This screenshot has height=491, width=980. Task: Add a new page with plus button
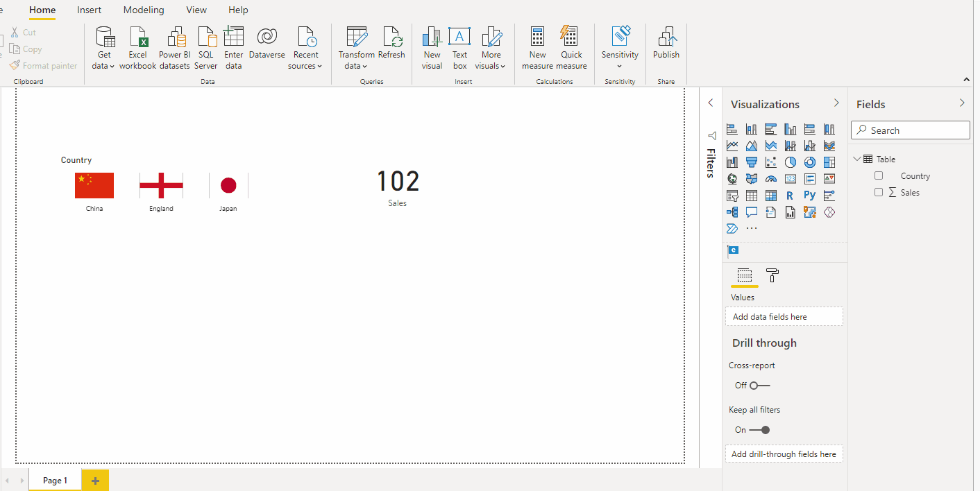[95, 481]
